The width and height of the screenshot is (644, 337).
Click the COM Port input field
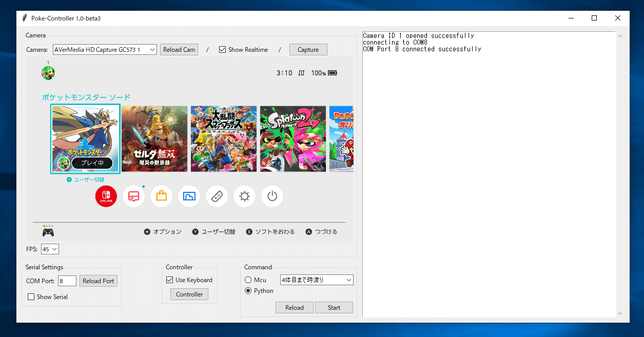67,281
